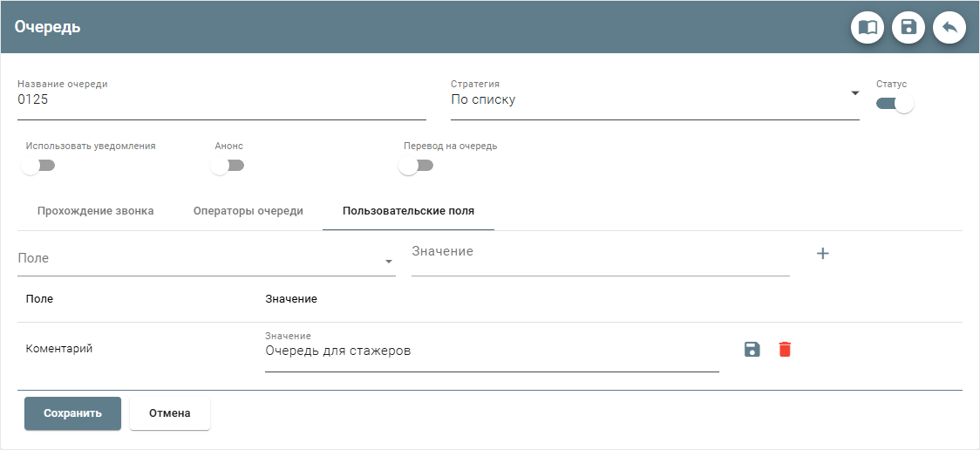Save the Коментарий row value
Image resolution: width=980 pixels, height=450 pixels.
pos(752,350)
